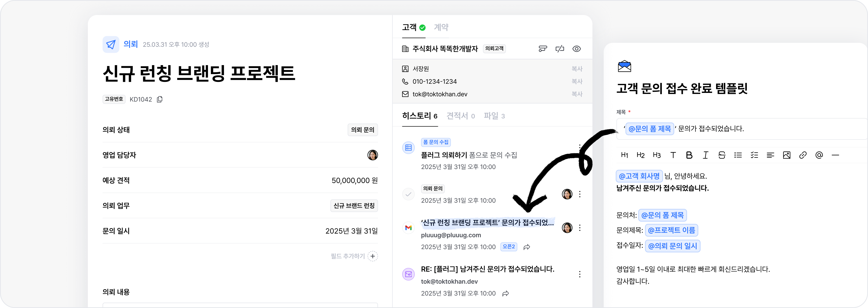Insert an image in the template

786,155
